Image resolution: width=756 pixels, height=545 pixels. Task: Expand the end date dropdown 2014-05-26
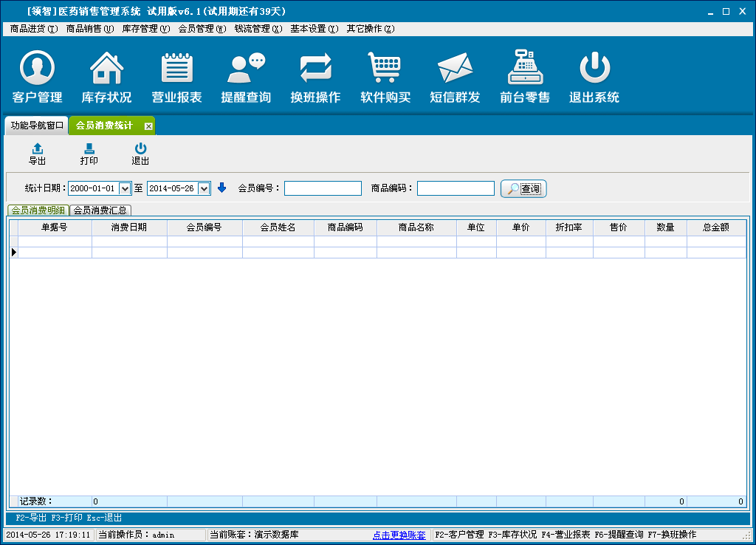pyautogui.click(x=205, y=188)
